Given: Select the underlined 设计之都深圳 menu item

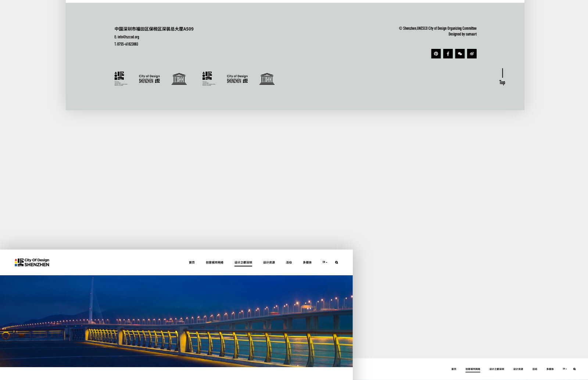Looking at the screenshot, I should tap(243, 262).
